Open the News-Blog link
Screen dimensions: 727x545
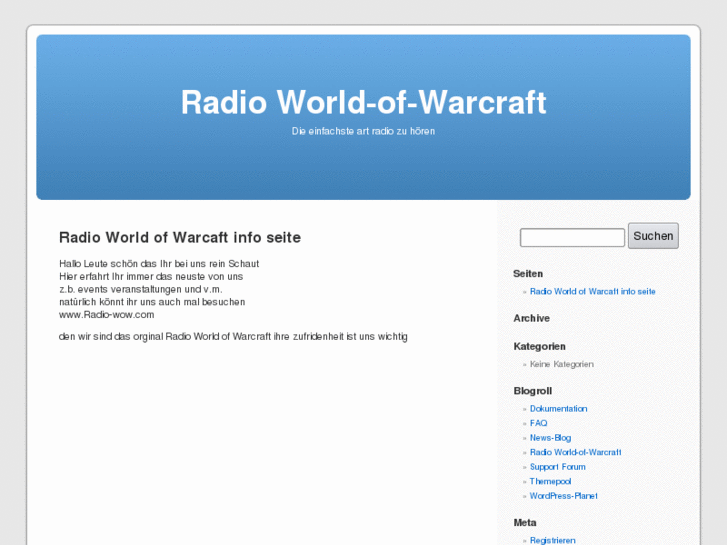coord(550,438)
